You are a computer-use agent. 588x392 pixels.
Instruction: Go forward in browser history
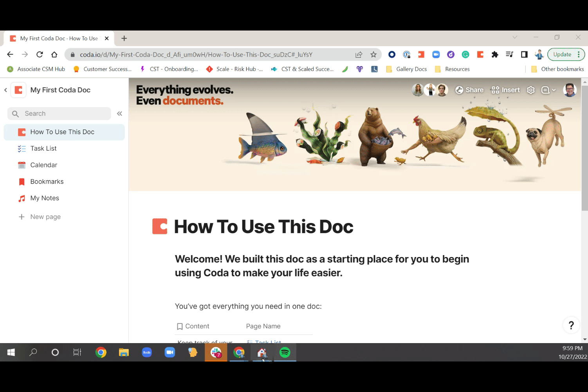25,54
